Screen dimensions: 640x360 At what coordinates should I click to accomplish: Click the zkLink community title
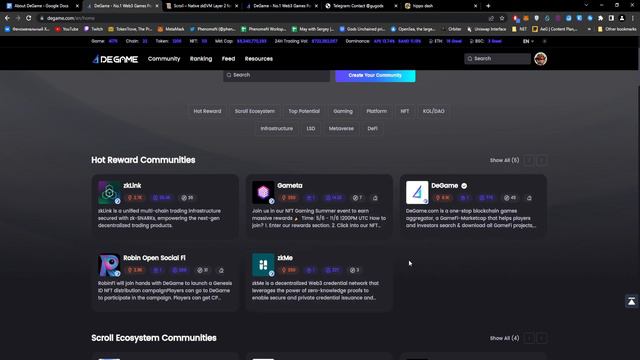coord(132,185)
